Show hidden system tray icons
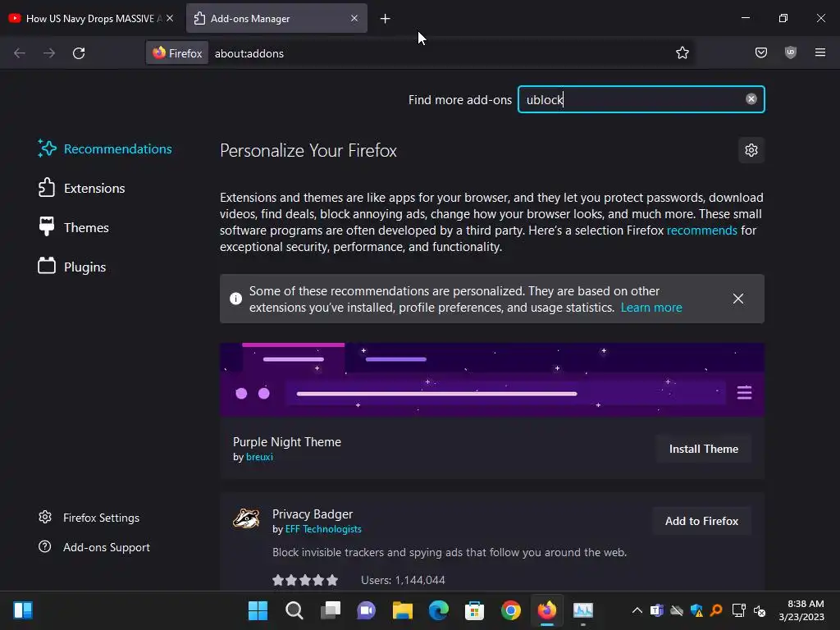This screenshot has height=630, width=840. click(x=637, y=610)
